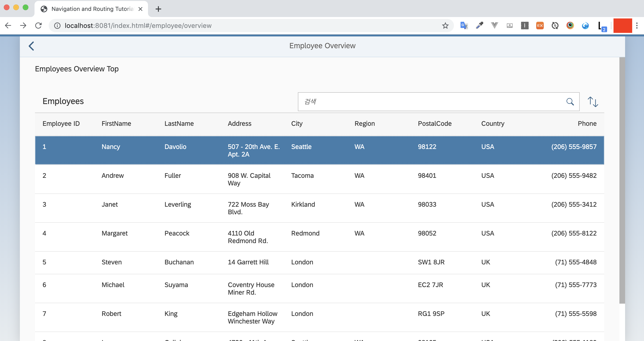Reload the page with the refresh icon
644x341 pixels.
tap(38, 26)
